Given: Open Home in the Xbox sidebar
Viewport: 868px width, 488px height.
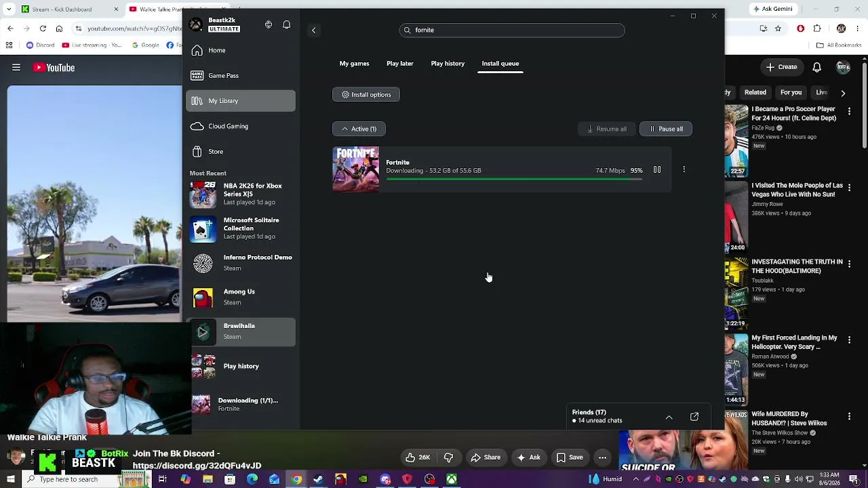Looking at the screenshot, I should pos(241,50).
